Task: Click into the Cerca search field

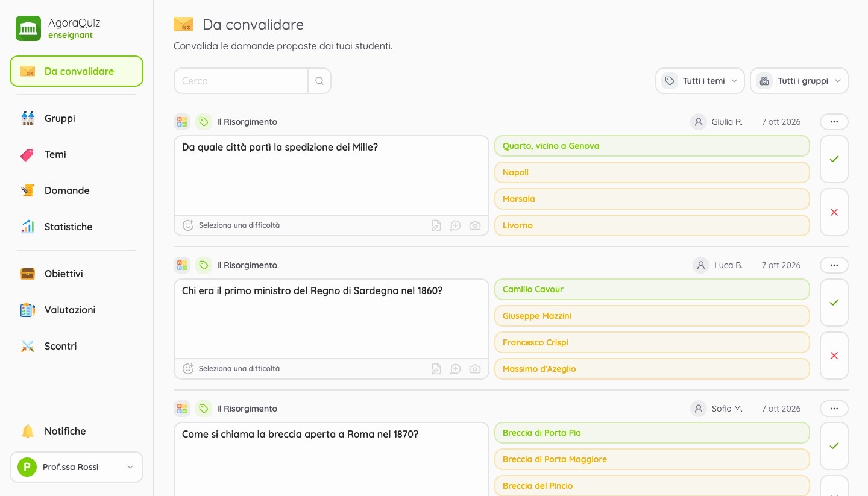Action: 241,81
